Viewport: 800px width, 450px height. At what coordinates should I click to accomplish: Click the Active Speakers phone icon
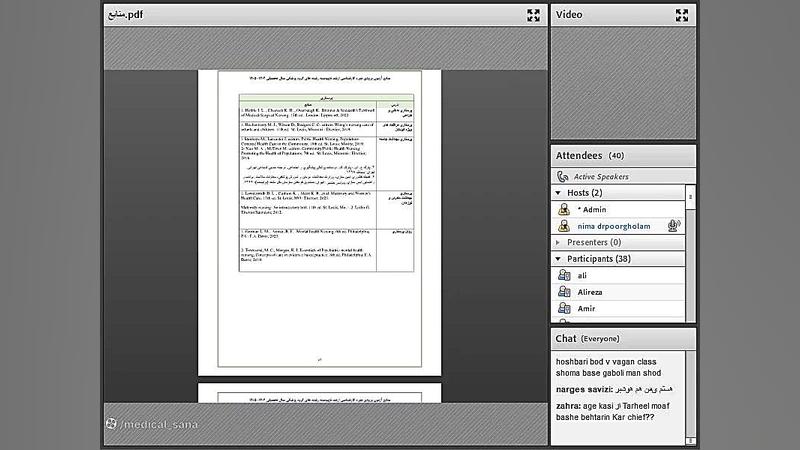click(x=563, y=177)
